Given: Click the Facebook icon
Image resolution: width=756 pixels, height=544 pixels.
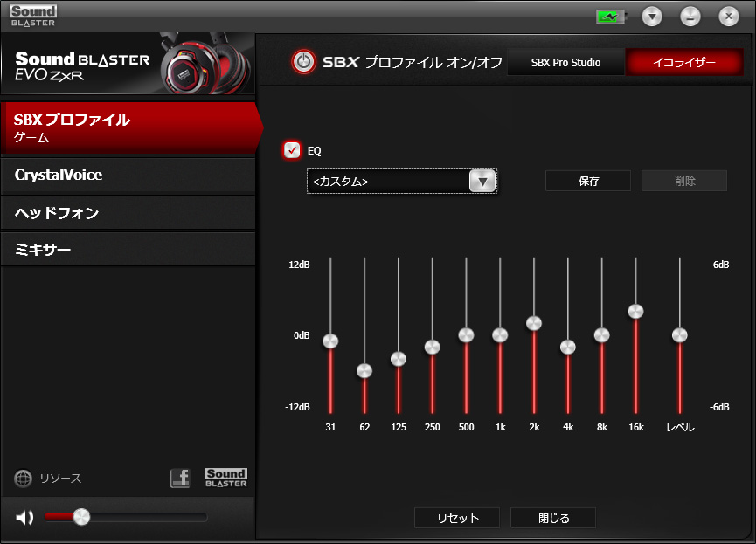Looking at the screenshot, I should 180,478.
